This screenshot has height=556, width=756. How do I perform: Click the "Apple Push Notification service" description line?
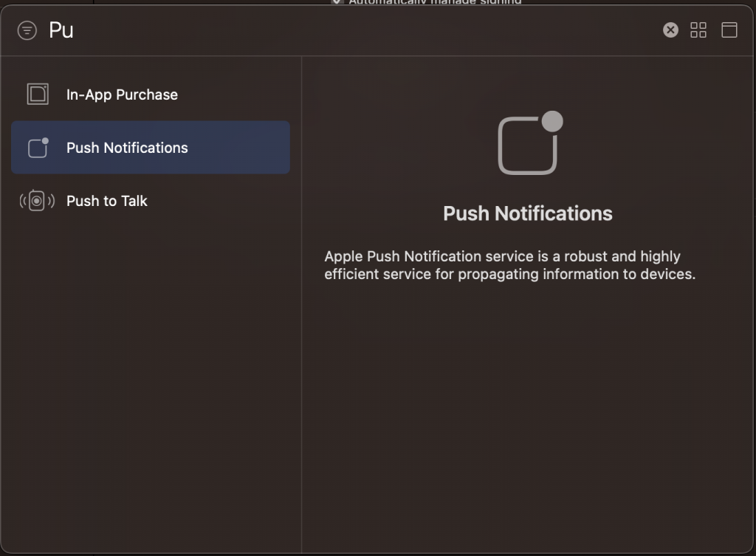[502, 257]
